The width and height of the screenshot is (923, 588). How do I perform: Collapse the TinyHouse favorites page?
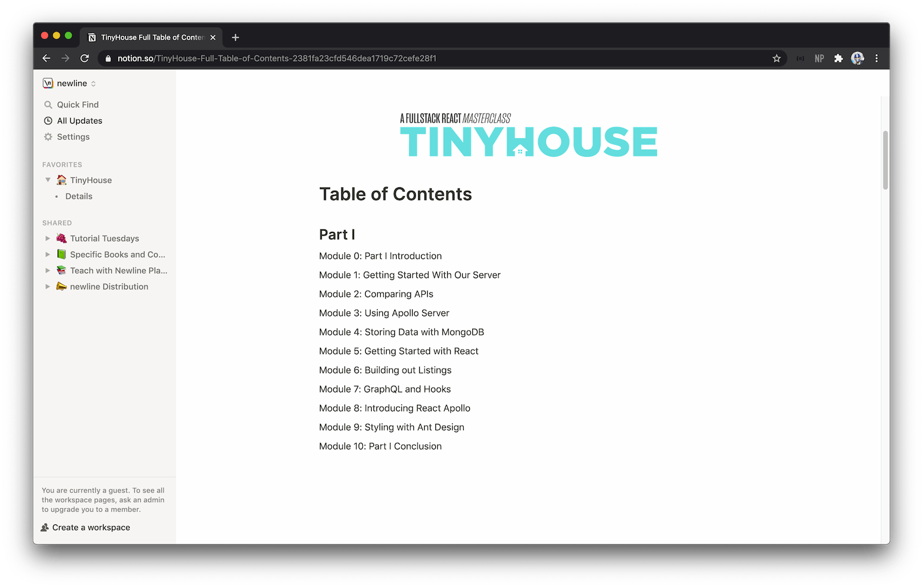pyautogui.click(x=48, y=180)
